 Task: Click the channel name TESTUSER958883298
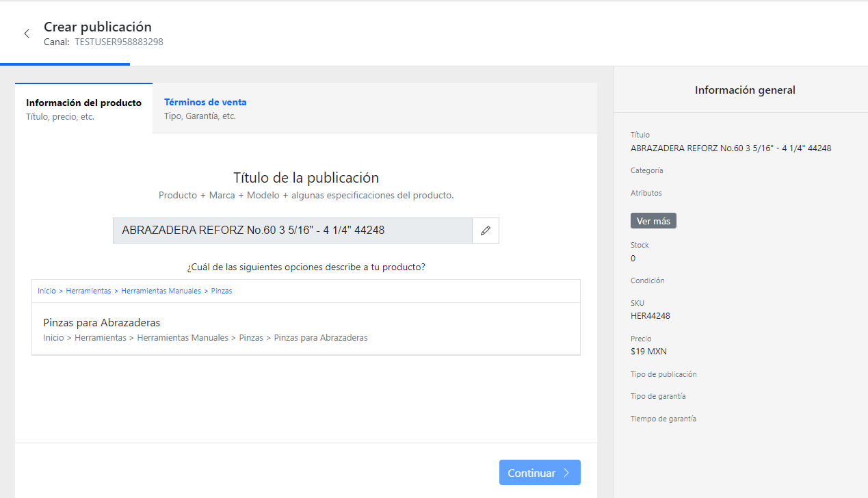(119, 42)
